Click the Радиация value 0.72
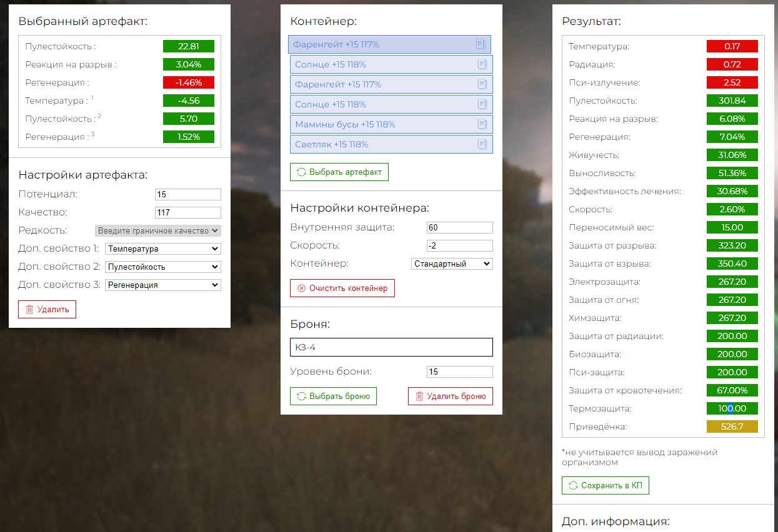This screenshot has height=532, width=778. (732, 64)
